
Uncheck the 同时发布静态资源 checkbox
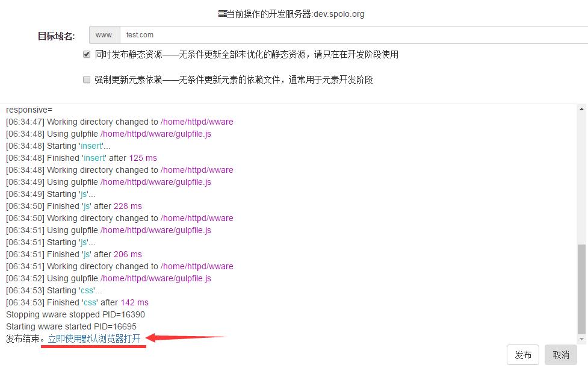tap(87, 54)
